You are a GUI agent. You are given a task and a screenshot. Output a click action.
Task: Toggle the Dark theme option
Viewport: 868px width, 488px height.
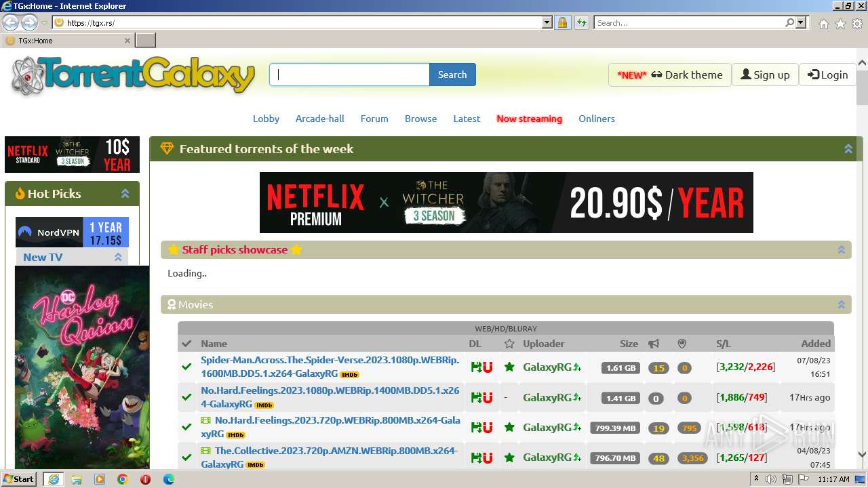(670, 75)
